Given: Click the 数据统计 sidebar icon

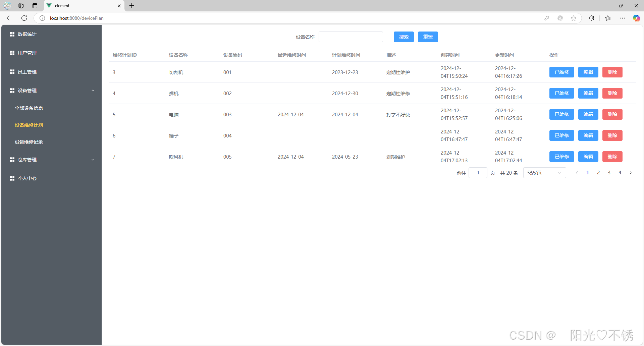Looking at the screenshot, I should click(12, 34).
